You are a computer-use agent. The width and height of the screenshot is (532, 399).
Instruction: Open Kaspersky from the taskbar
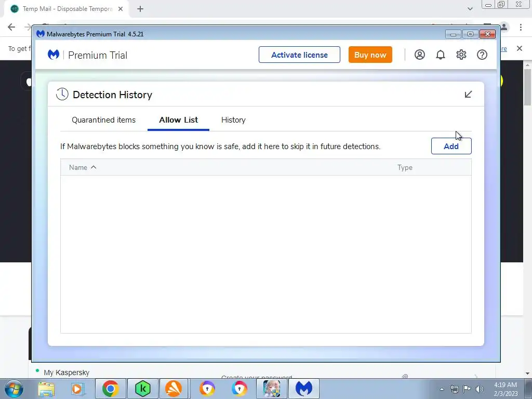[x=142, y=389]
